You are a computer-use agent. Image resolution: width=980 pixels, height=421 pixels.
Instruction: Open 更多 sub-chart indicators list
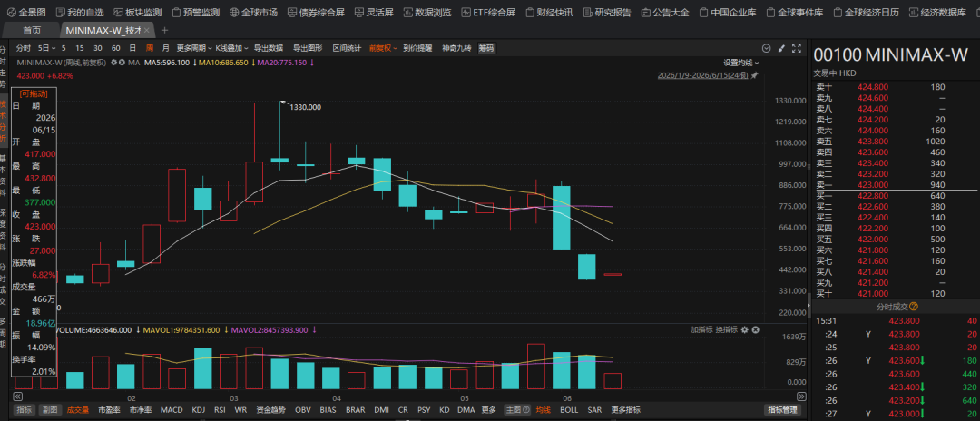pyautogui.click(x=489, y=410)
